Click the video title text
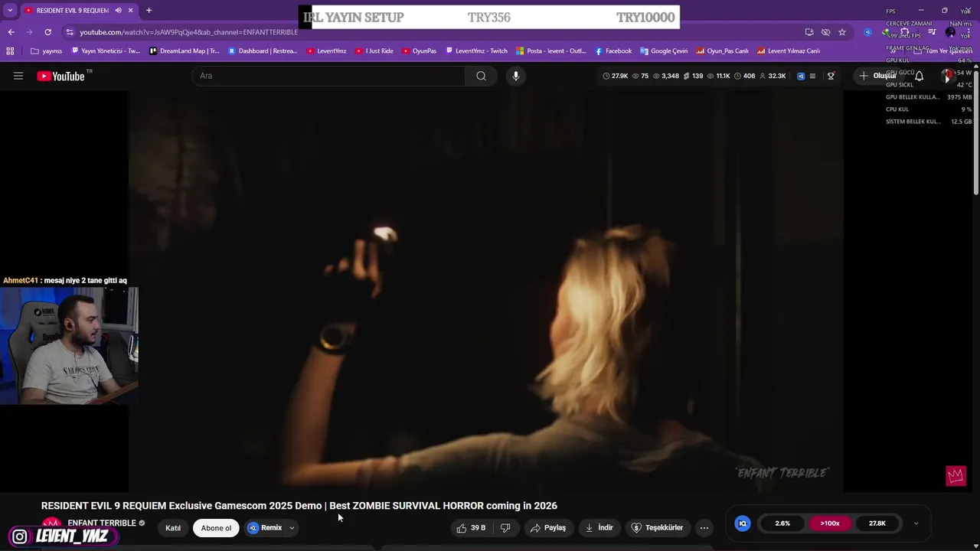The height and width of the screenshot is (551, 980). pos(299,506)
